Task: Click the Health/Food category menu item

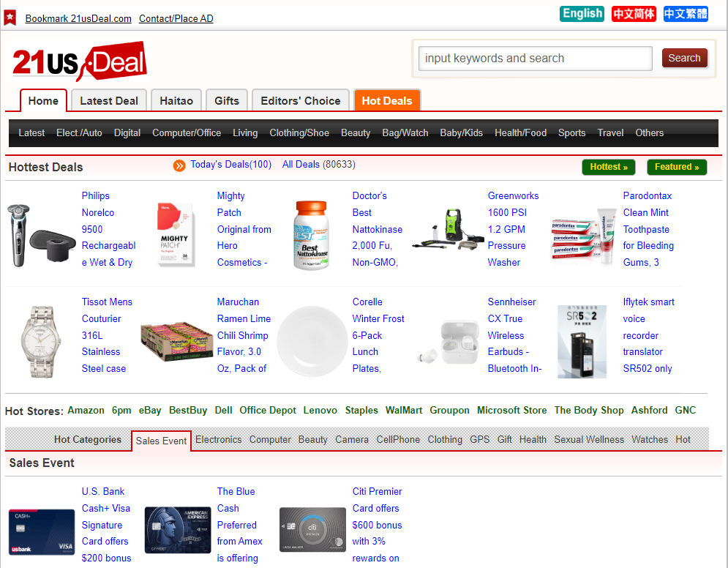Action: pos(520,133)
